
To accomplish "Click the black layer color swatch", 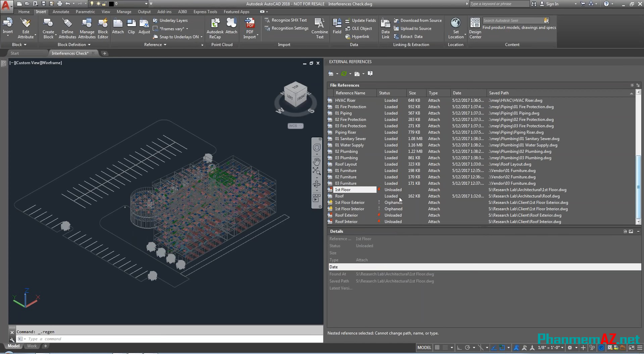I will 111,4.
